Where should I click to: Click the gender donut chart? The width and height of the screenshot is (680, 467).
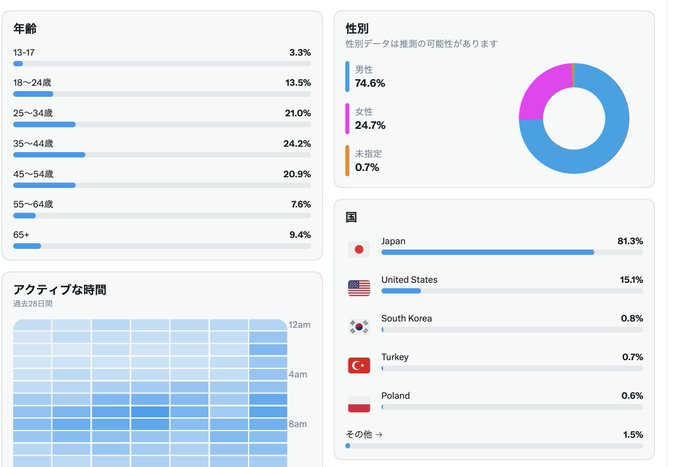574,118
